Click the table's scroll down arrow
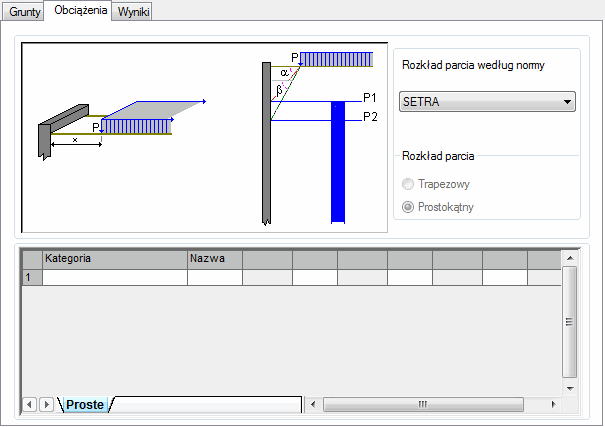 pyautogui.click(x=570, y=388)
